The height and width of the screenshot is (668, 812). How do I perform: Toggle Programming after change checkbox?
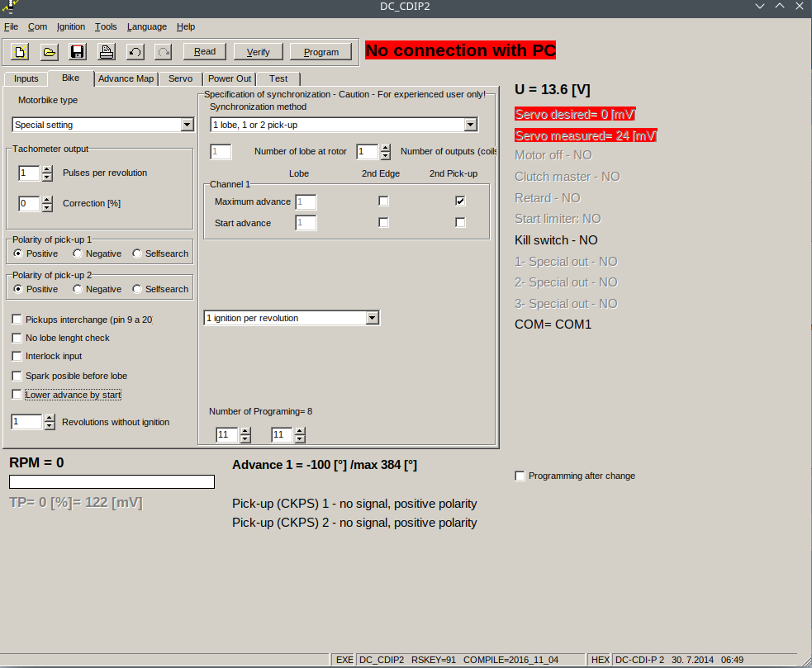[x=520, y=476]
